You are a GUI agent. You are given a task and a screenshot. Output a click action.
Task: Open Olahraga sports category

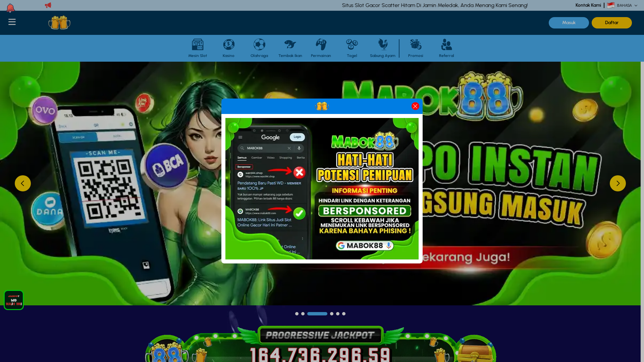(x=259, y=48)
